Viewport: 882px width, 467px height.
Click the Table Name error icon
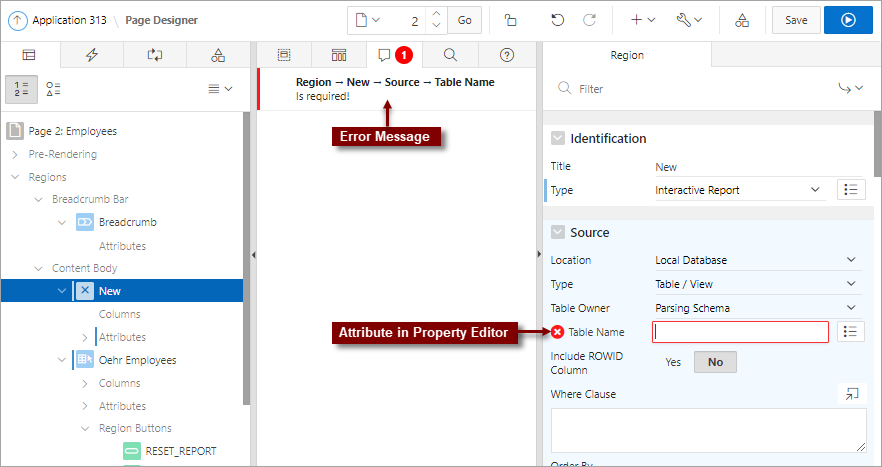coord(557,333)
